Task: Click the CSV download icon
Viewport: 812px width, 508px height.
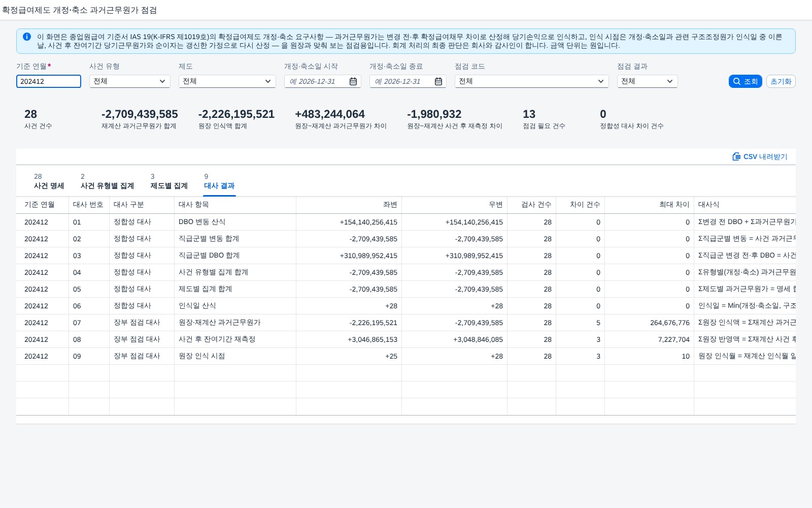Action: pyautogui.click(x=736, y=156)
